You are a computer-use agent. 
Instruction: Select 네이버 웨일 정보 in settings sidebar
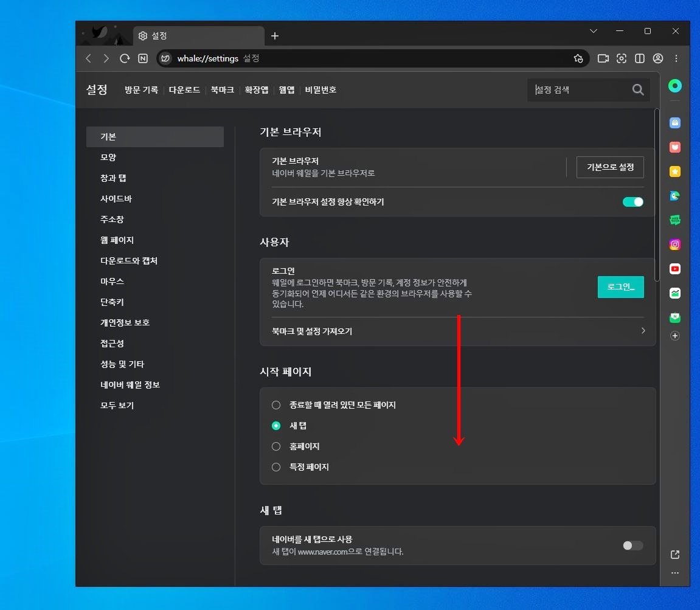(155, 384)
